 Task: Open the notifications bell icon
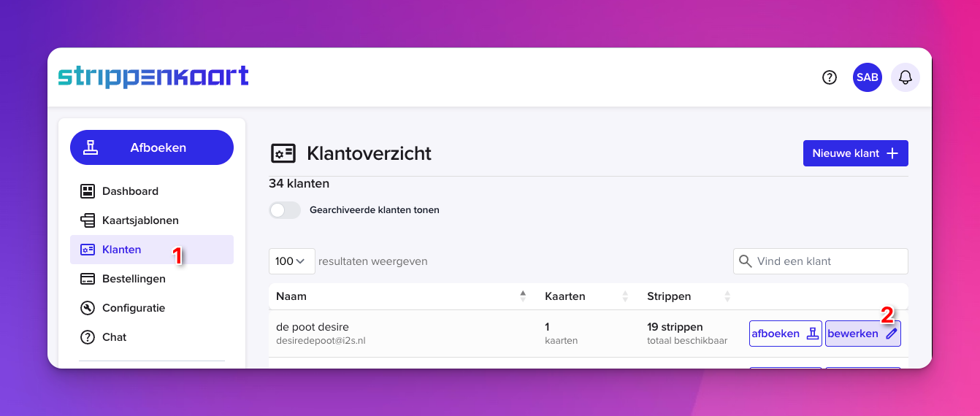(906, 77)
